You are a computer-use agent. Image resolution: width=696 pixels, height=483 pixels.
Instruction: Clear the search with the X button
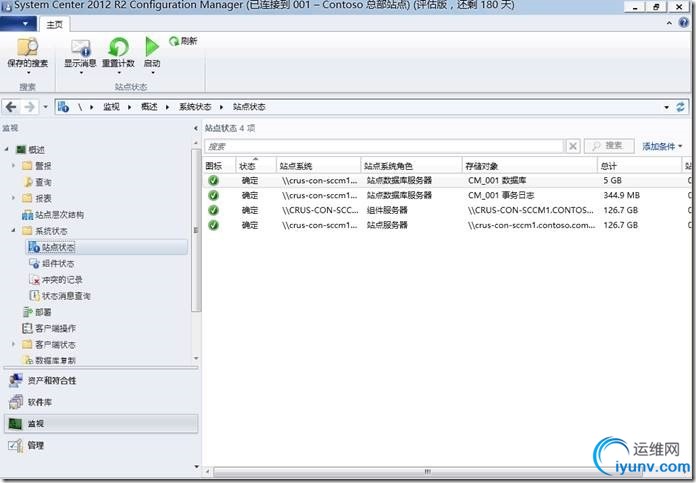(573, 146)
